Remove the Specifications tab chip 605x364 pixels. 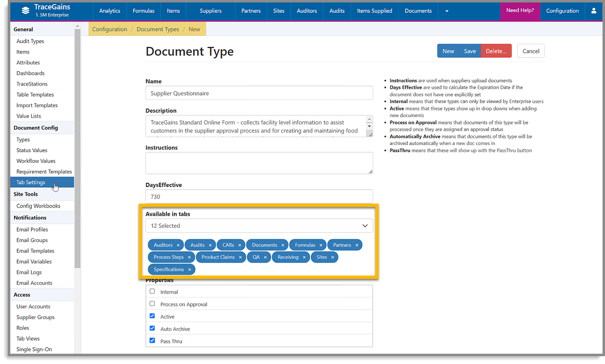(x=189, y=269)
